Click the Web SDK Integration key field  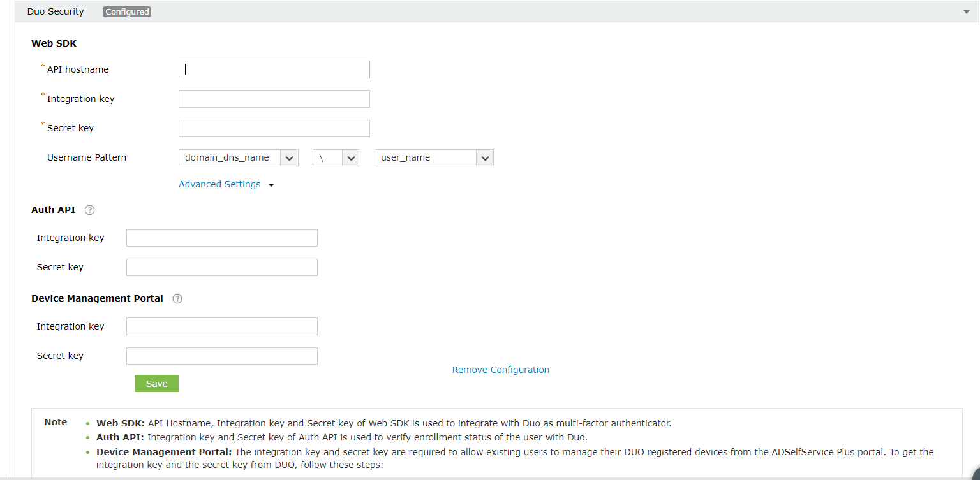274,99
